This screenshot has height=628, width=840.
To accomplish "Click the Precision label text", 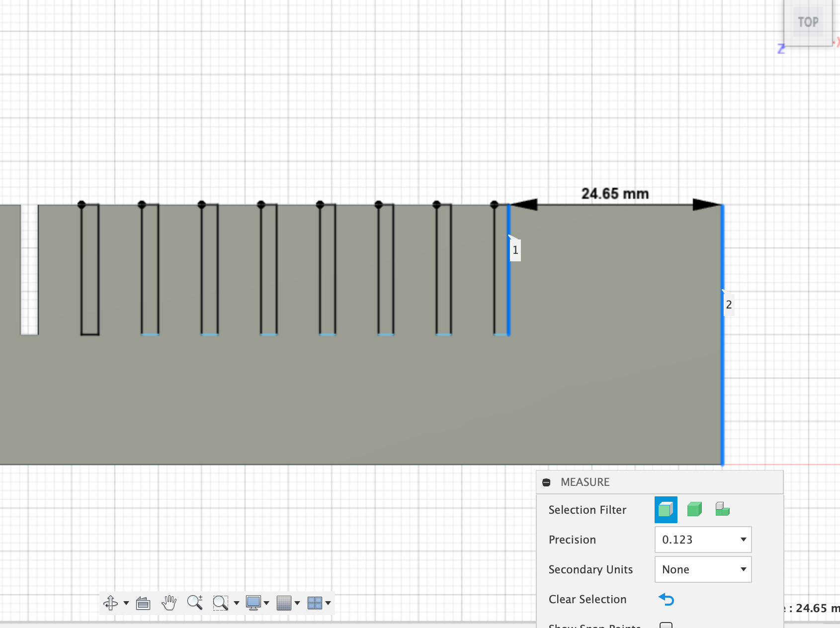I will [x=572, y=540].
